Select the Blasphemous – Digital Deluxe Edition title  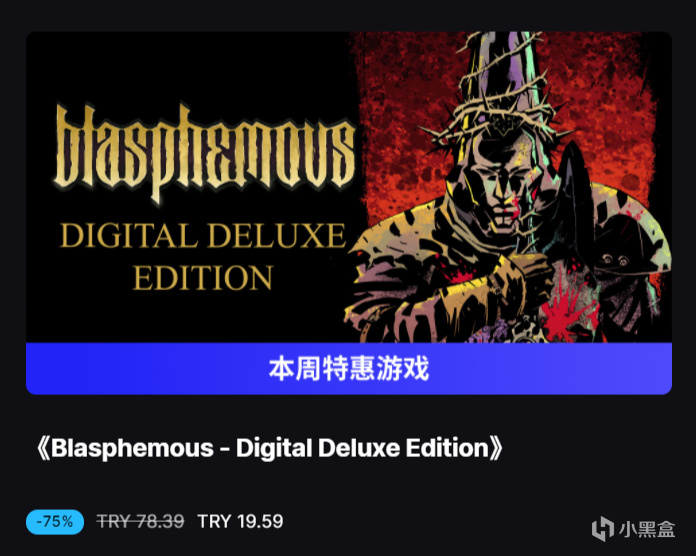(269, 448)
